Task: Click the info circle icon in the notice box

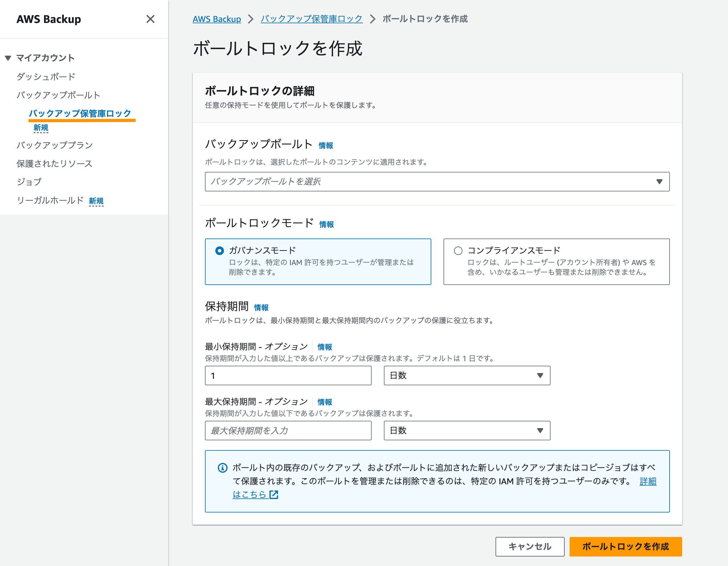Action: pos(222,468)
